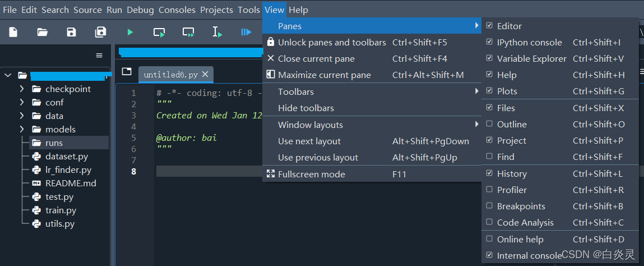Screen dimensions: 644x266
Task: Click the Save file toolbar icon
Action: click(x=71, y=32)
